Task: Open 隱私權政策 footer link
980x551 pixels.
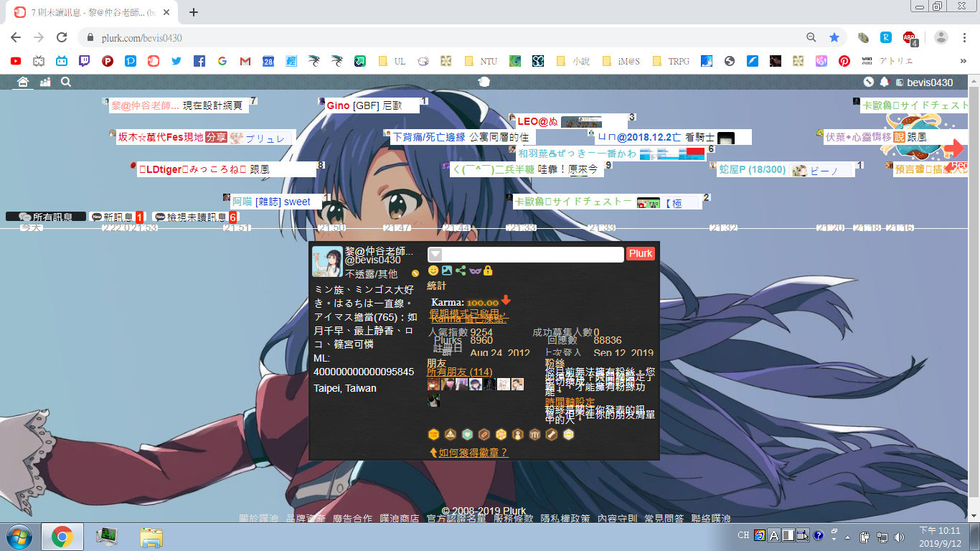Action: coord(565,519)
